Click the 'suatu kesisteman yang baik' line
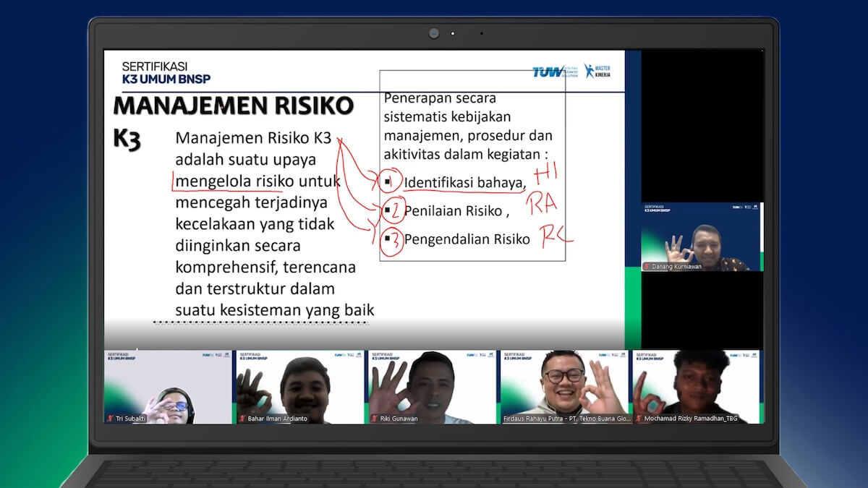 pyautogui.click(x=274, y=310)
